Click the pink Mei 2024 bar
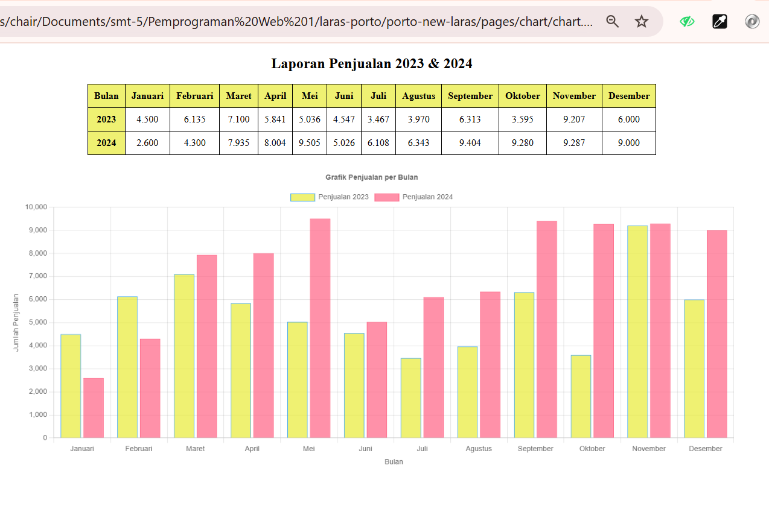Image resolution: width=769 pixels, height=532 pixels. pos(320,329)
